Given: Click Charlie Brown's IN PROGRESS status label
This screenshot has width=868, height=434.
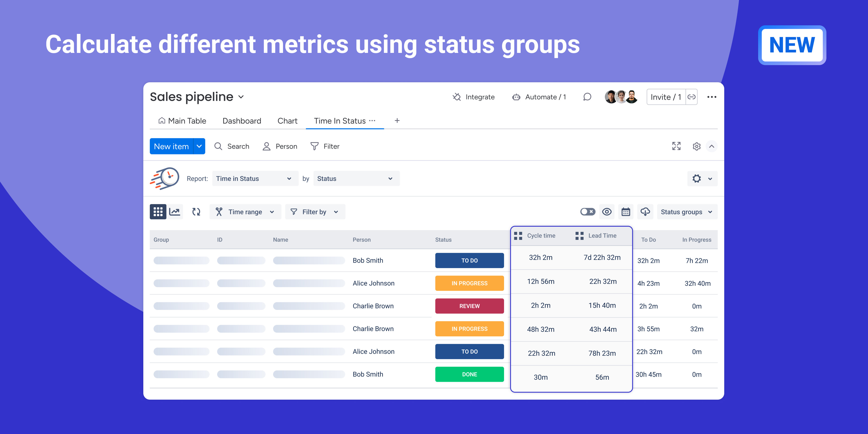Looking at the screenshot, I should [x=469, y=329].
